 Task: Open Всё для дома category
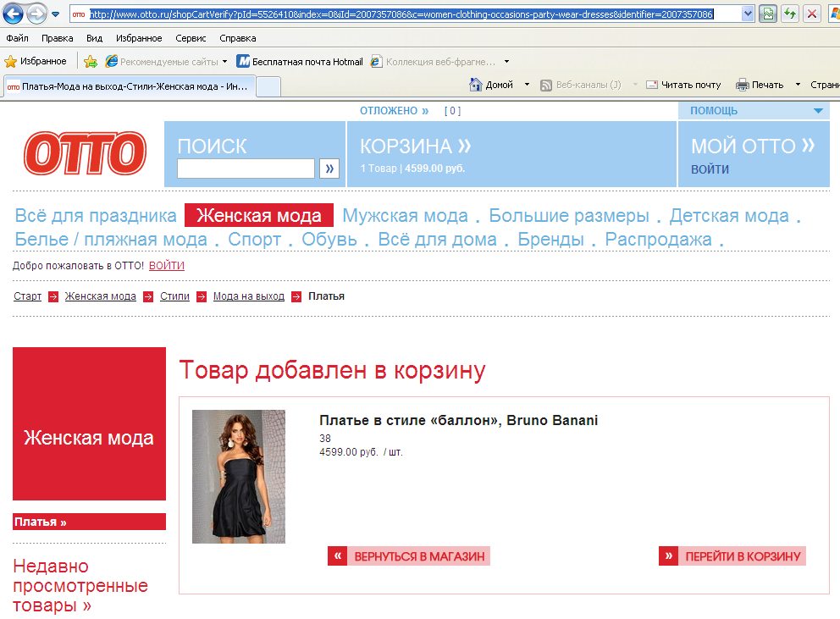point(437,240)
